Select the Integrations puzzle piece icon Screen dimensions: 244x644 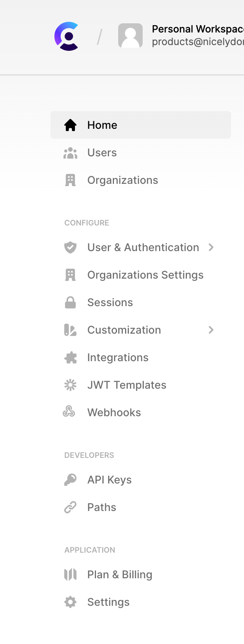pos(70,357)
